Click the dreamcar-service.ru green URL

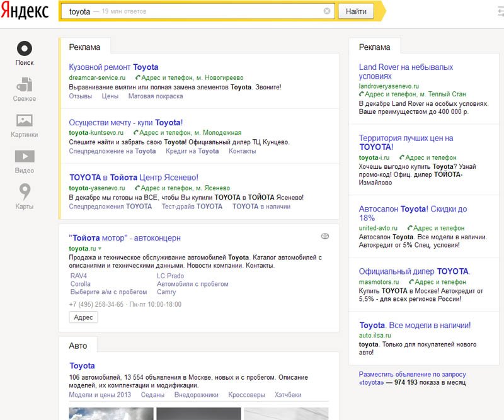(97, 77)
